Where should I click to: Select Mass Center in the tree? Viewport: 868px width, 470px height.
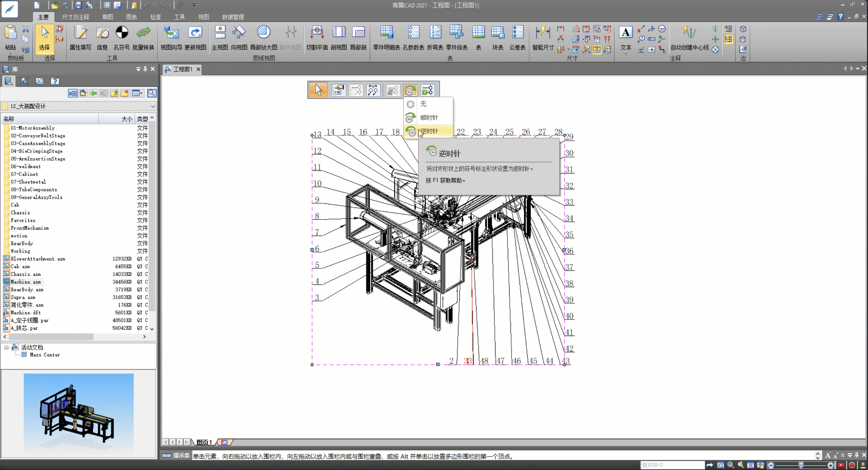coord(45,355)
